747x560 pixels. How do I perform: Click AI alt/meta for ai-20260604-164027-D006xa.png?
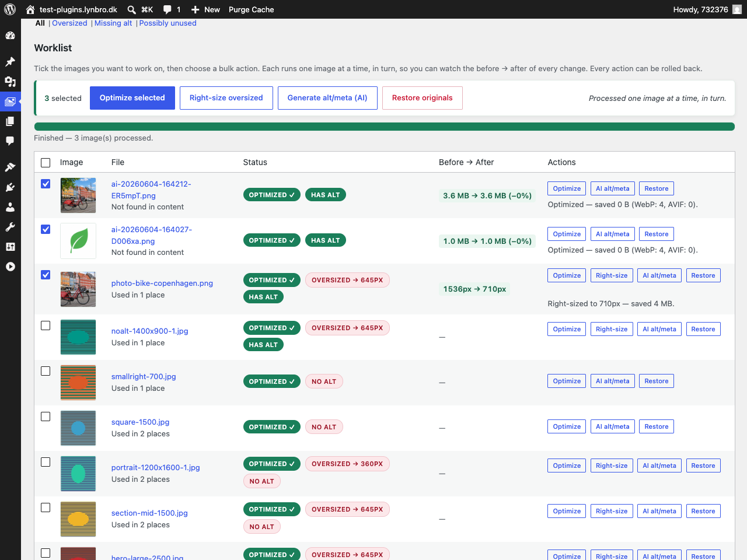[613, 234]
